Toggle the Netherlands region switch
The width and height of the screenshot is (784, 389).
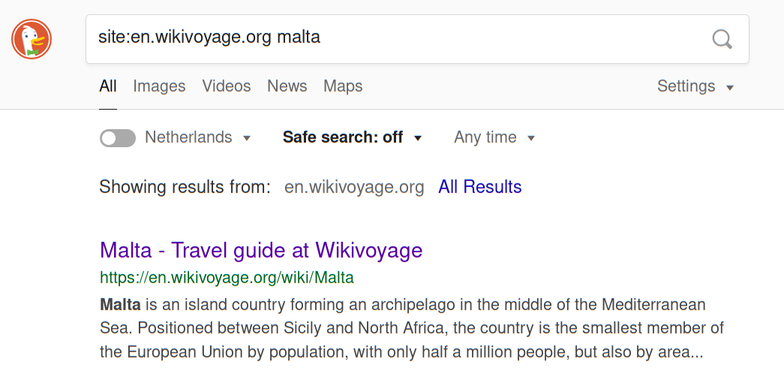coord(118,138)
